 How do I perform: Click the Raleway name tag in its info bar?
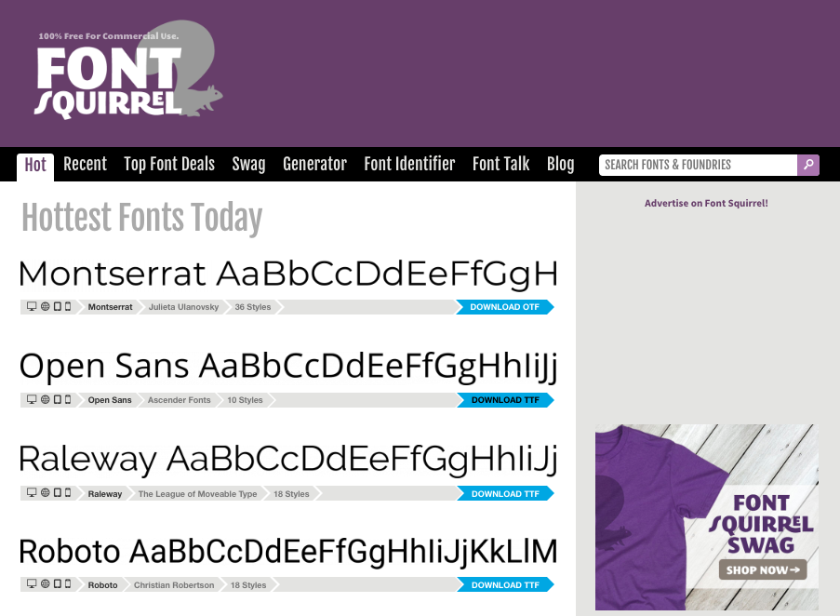(x=105, y=494)
